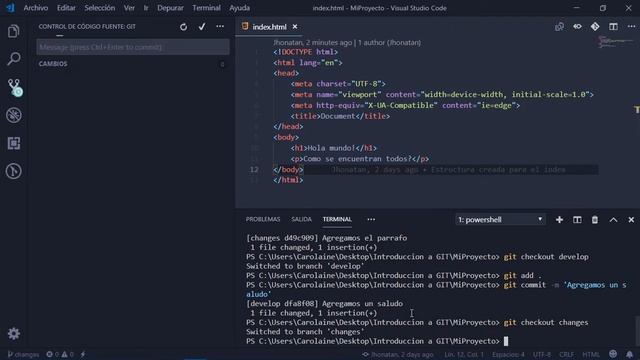Switch to the SALIDA tab

301,220
